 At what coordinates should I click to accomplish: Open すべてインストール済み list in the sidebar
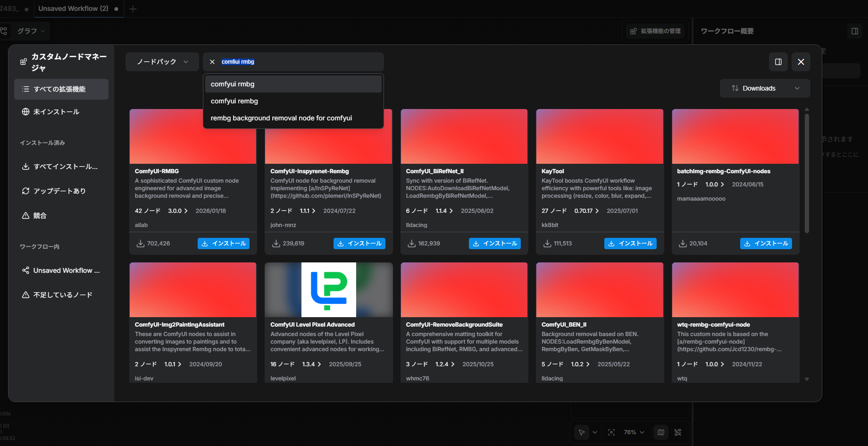click(61, 167)
